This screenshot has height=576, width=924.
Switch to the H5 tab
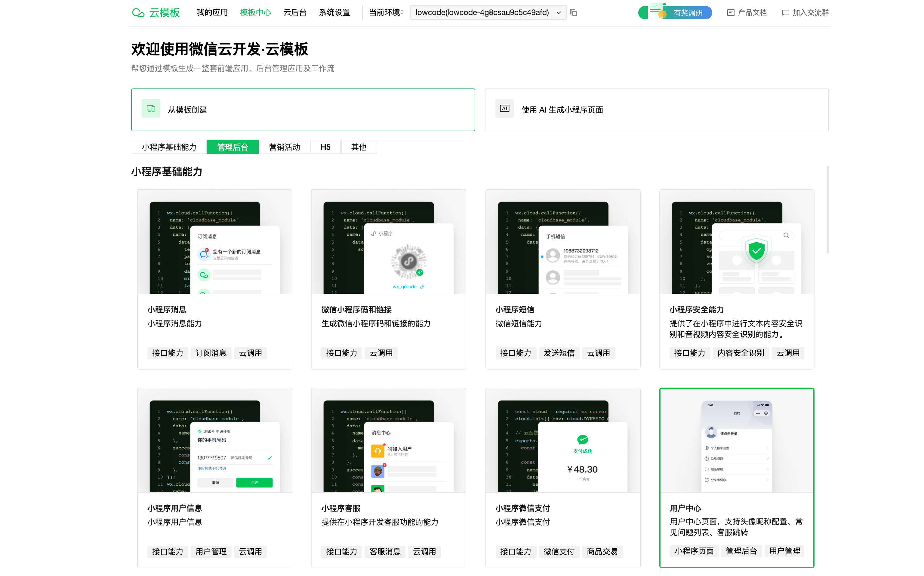click(x=325, y=147)
